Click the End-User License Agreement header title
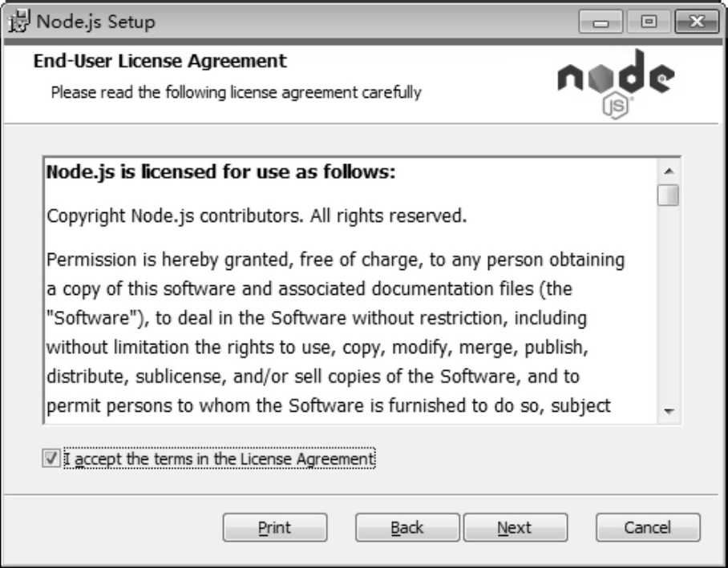Screen dimensions: 728x568 tap(160, 60)
